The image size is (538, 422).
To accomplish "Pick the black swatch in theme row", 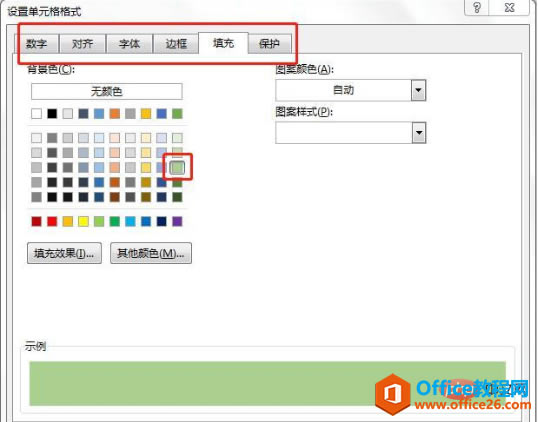I will (x=52, y=114).
